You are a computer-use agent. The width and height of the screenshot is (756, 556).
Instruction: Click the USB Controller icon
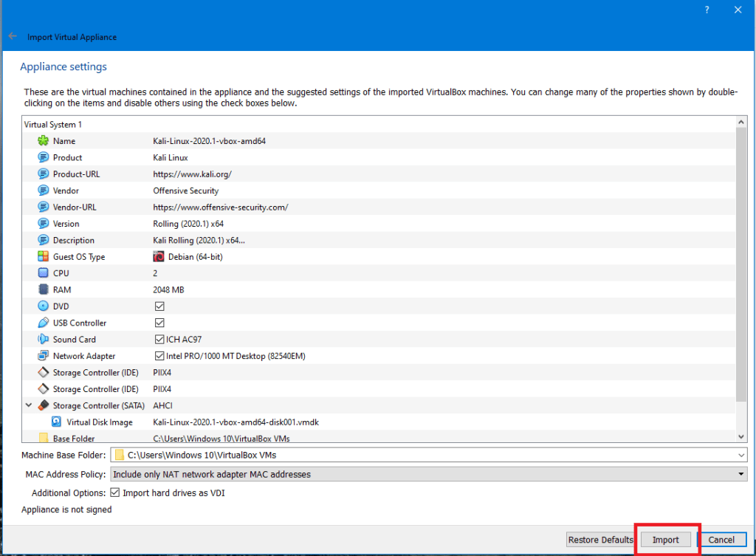pos(43,323)
